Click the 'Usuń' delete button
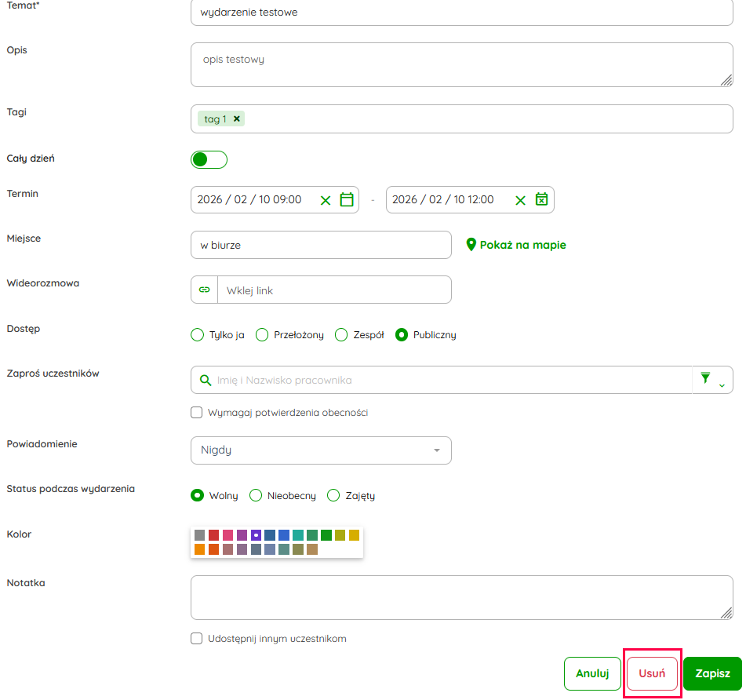The image size is (746, 700). click(652, 673)
